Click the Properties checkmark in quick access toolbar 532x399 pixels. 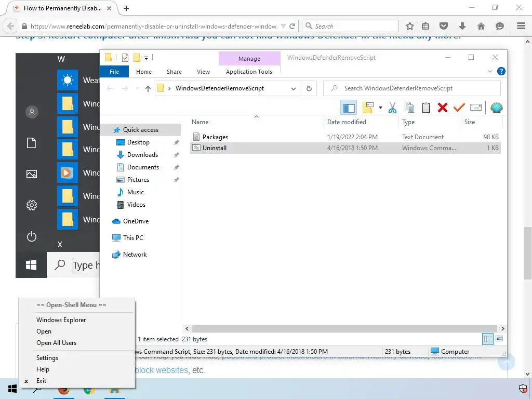(125, 58)
